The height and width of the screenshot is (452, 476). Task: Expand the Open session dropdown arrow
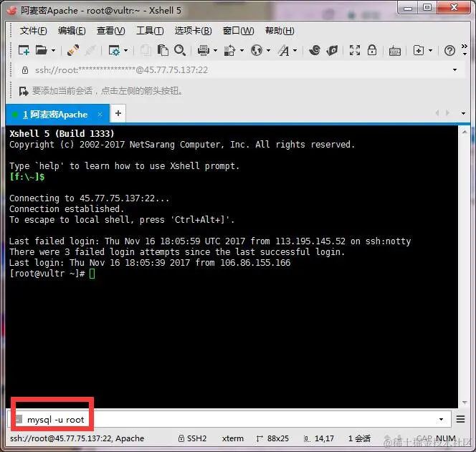point(53,50)
